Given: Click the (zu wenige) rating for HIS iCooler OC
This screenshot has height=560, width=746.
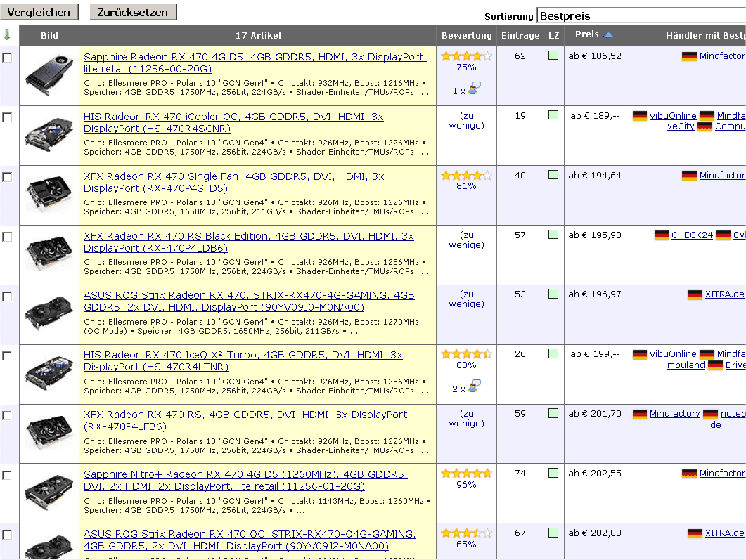Looking at the screenshot, I should tap(466, 120).
